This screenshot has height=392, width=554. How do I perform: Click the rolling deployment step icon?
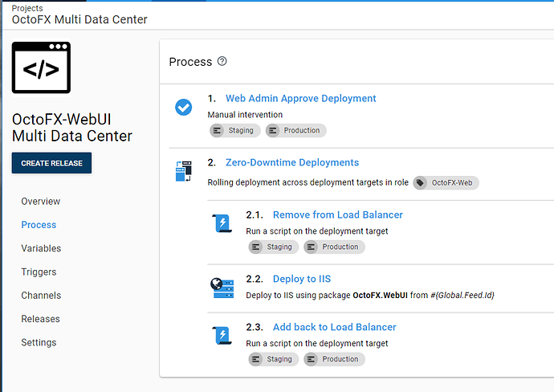click(x=183, y=171)
